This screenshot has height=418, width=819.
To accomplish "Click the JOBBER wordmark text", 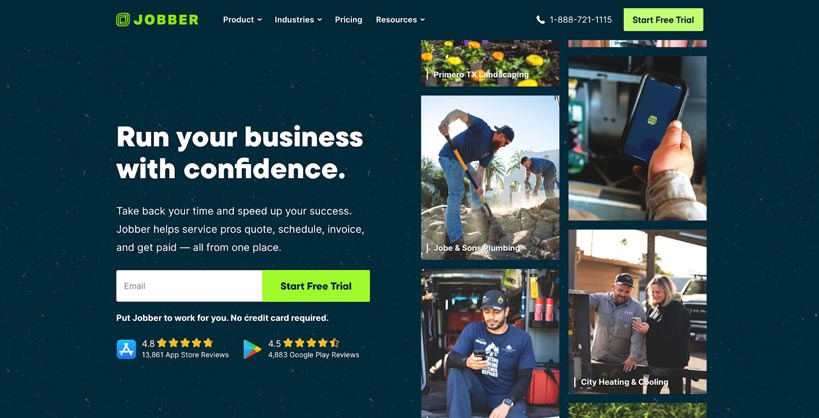I will pyautogui.click(x=166, y=20).
